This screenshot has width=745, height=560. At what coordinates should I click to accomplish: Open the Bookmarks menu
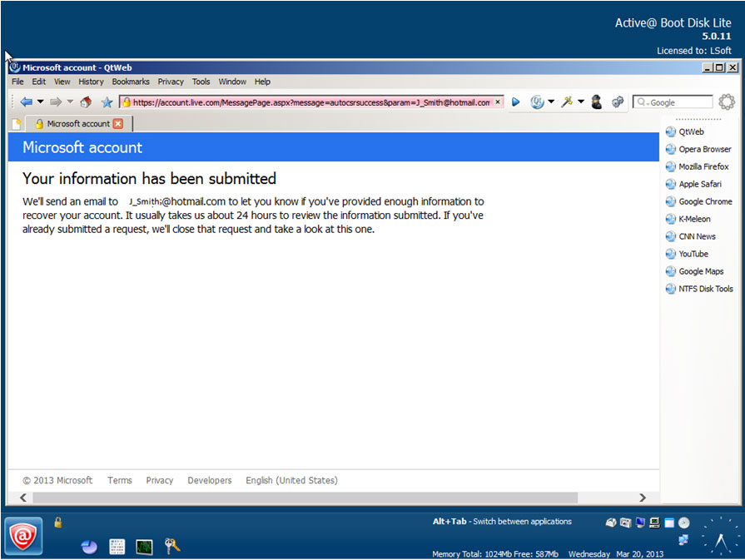(131, 82)
